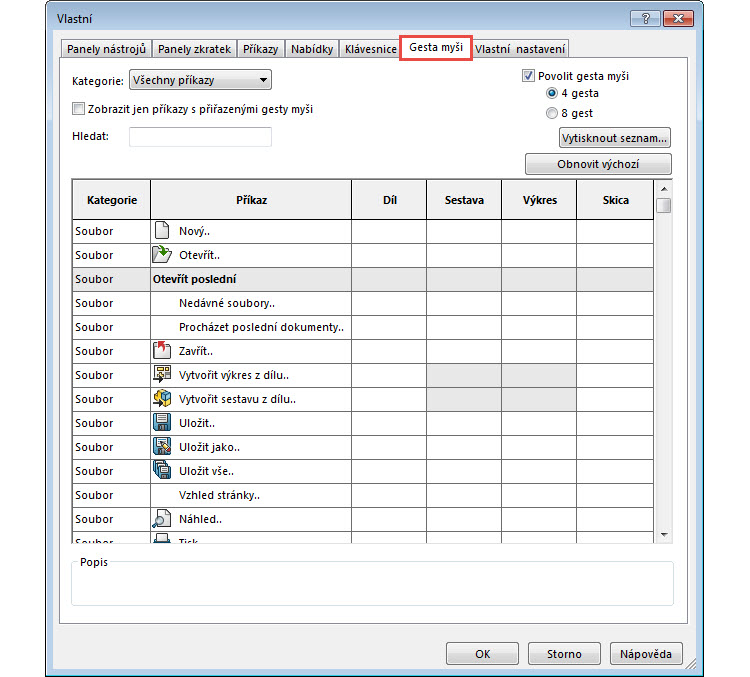Switch to Panely nástrojů tab
The height and width of the screenshot is (677, 750).
[106, 49]
